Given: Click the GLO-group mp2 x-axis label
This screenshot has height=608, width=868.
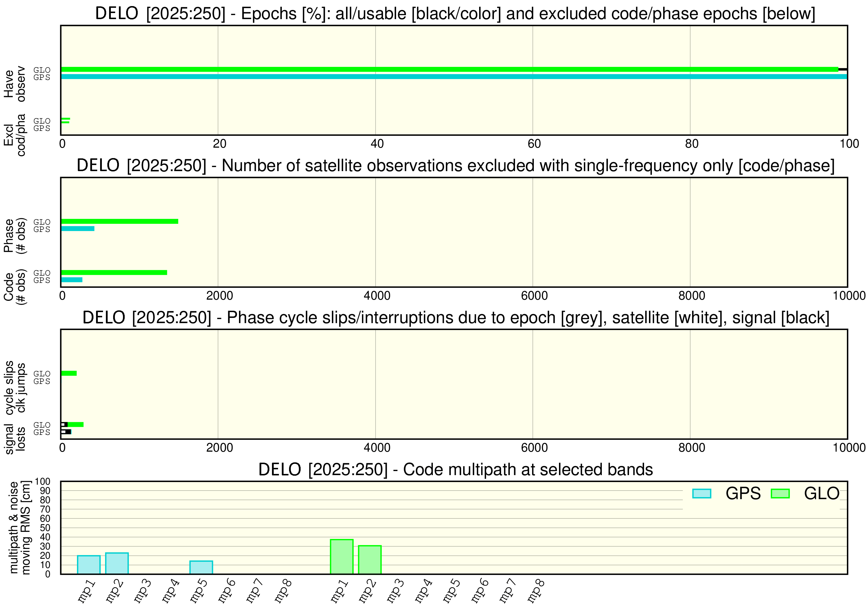Looking at the screenshot, I should (x=367, y=591).
